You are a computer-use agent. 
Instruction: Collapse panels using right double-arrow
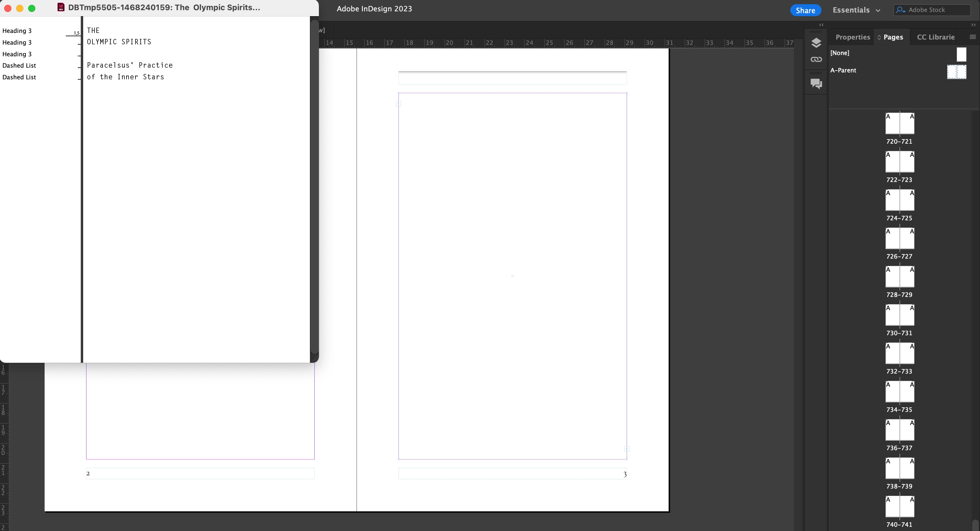pos(973,25)
